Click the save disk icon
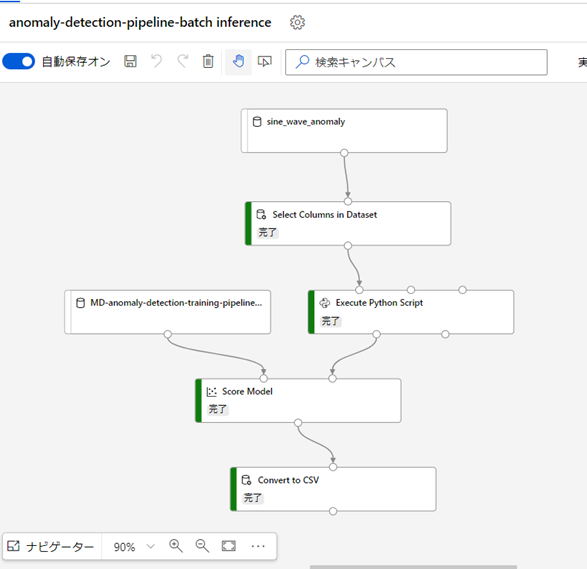Screen dimensions: 587x569 pos(130,61)
